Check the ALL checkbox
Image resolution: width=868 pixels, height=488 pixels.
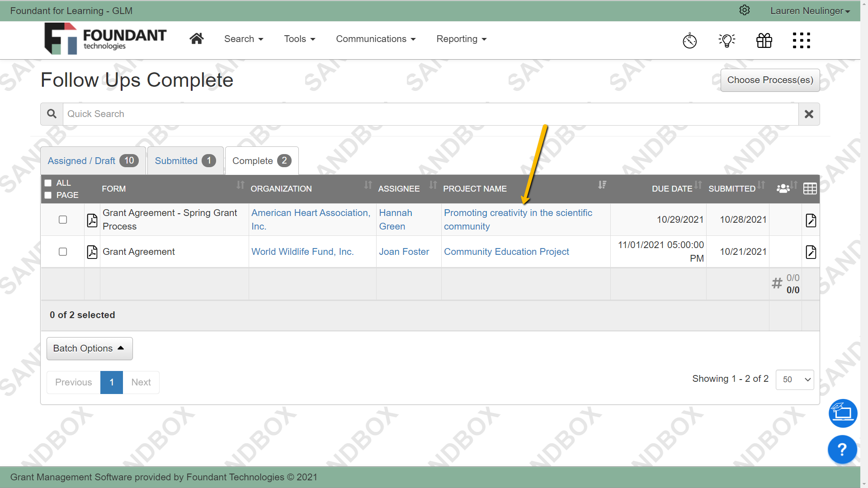pyautogui.click(x=48, y=183)
